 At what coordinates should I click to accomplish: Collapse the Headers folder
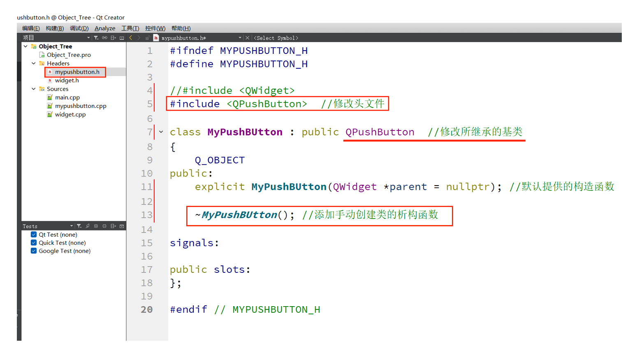pos(33,63)
